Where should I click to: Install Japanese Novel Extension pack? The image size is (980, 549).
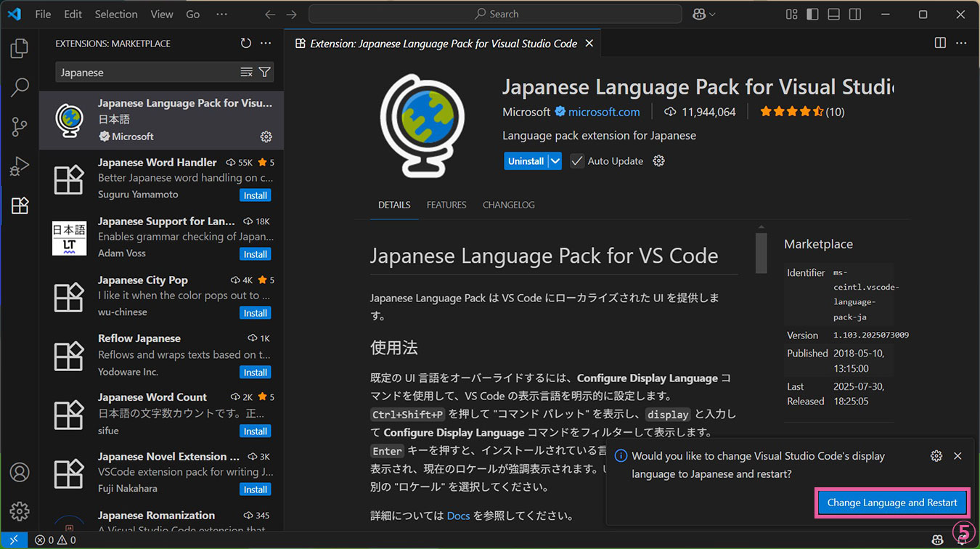(x=255, y=489)
